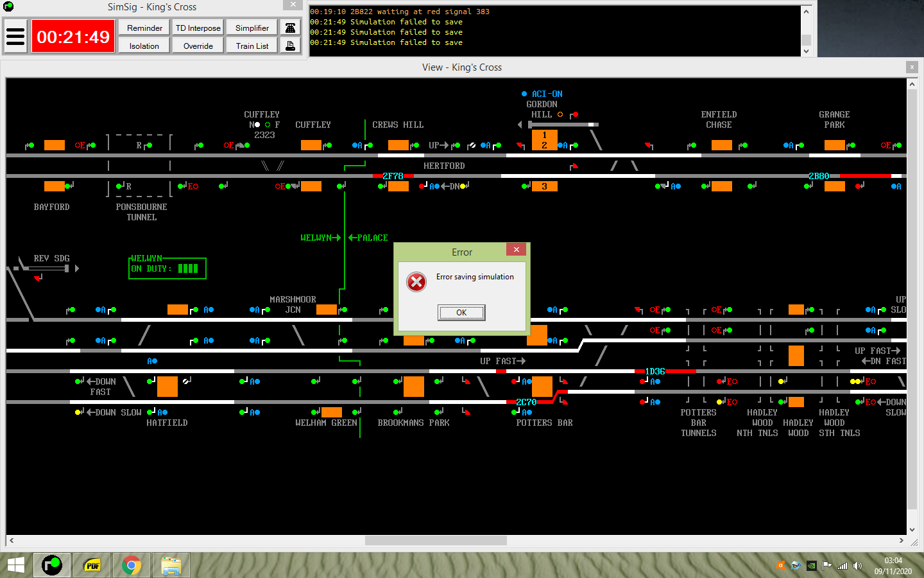Click the log entry '2B822 waiting at red signal 383'
The height and width of the screenshot is (578, 924).
[400, 12]
